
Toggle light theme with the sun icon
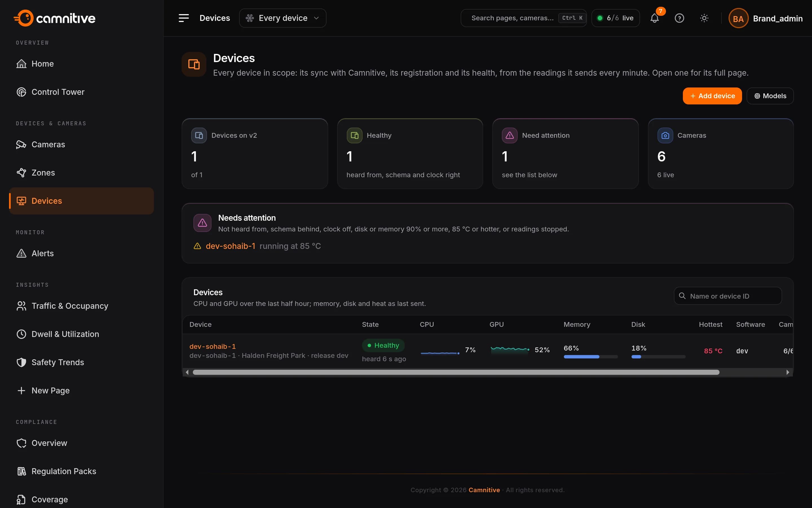tap(704, 18)
